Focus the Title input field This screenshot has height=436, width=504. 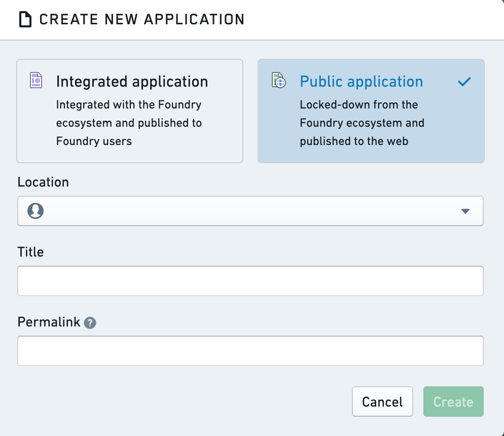click(250, 281)
